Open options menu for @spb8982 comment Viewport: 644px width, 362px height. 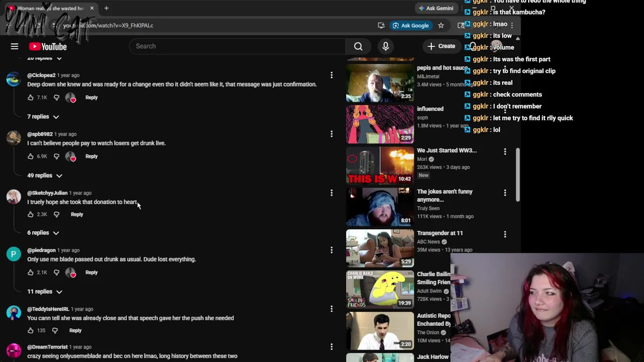pyautogui.click(x=331, y=134)
